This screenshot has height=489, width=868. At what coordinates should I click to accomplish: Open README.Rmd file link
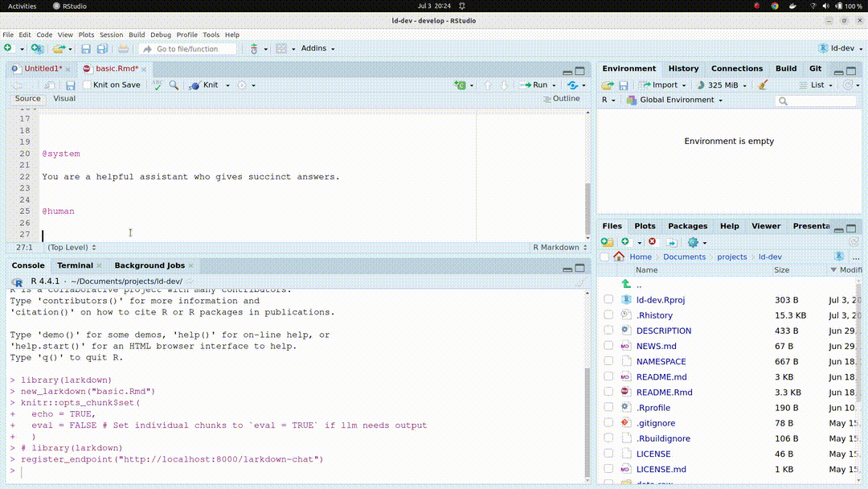(x=665, y=392)
